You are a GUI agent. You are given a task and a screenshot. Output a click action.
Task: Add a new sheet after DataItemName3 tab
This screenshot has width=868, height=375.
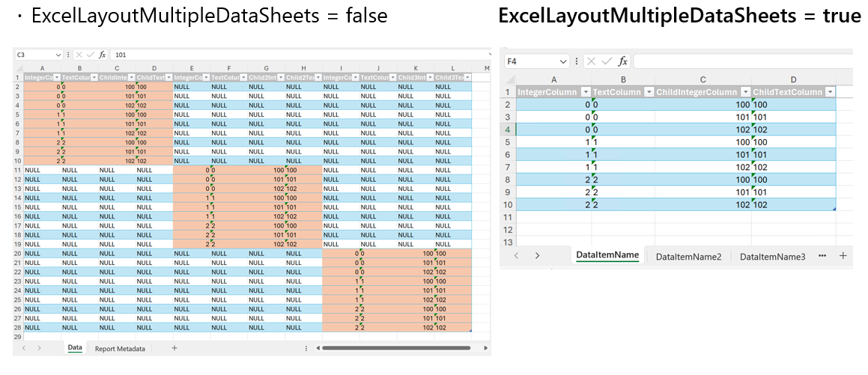(843, 255)
